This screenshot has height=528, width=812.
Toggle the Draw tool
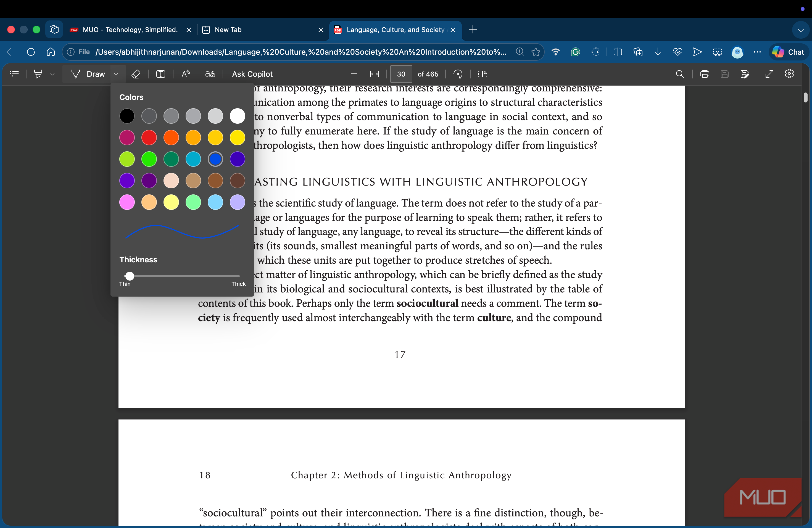tap(88, 74)
